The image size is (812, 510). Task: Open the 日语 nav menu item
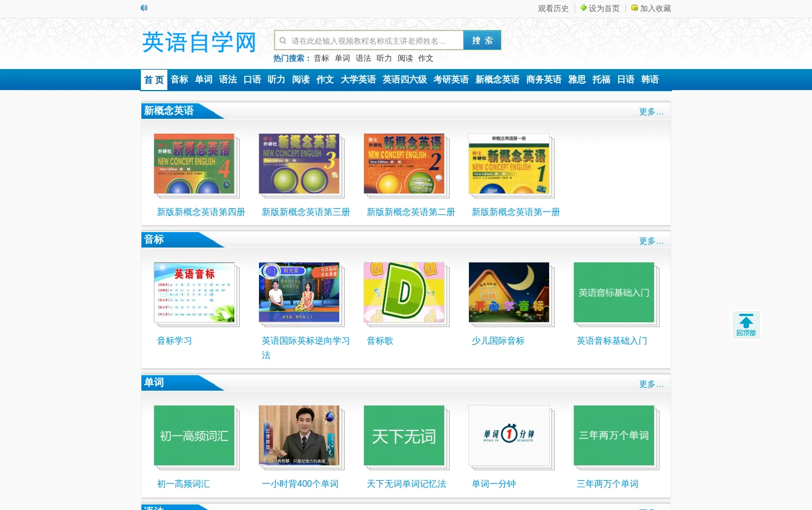click(626, 80)
